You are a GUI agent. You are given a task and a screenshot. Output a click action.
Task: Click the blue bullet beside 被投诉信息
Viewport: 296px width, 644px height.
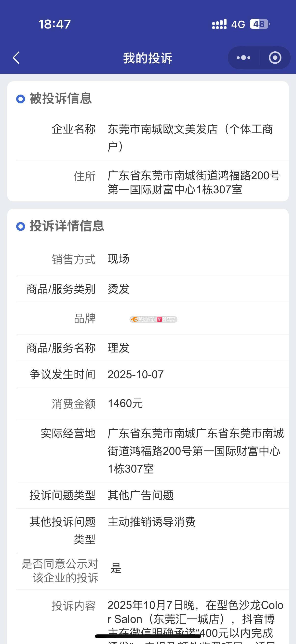[20, 99]
